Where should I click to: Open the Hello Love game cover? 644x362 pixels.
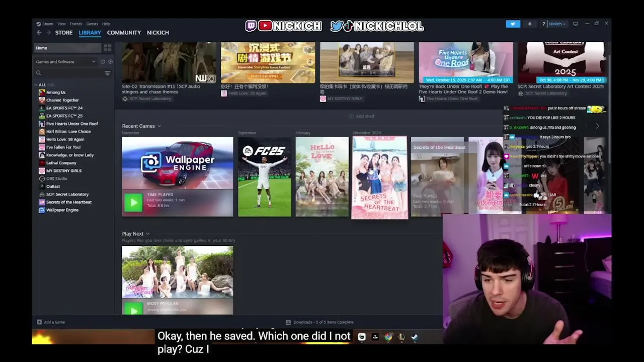322,176
